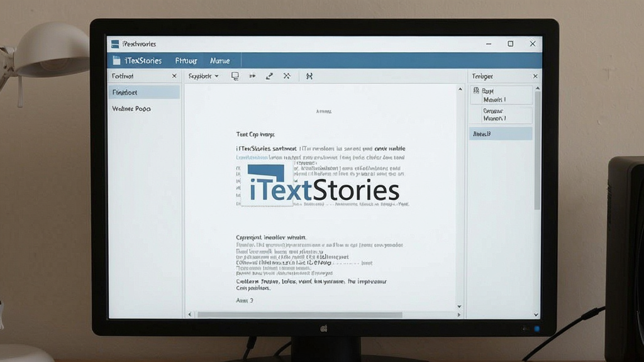Click the diagonal expand arrow toolbar icon
Screen dimensions: 644x362
pos(269,76)
